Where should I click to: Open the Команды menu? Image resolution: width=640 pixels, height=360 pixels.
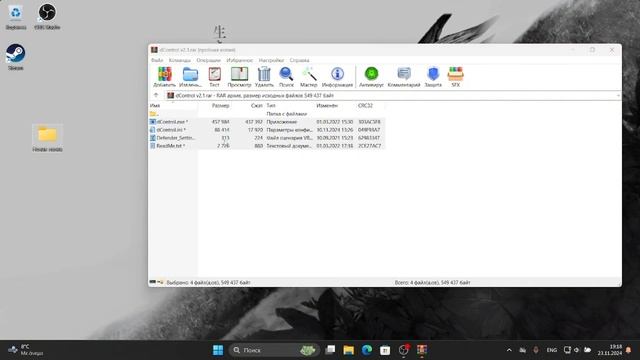click(x=180, y=60)
